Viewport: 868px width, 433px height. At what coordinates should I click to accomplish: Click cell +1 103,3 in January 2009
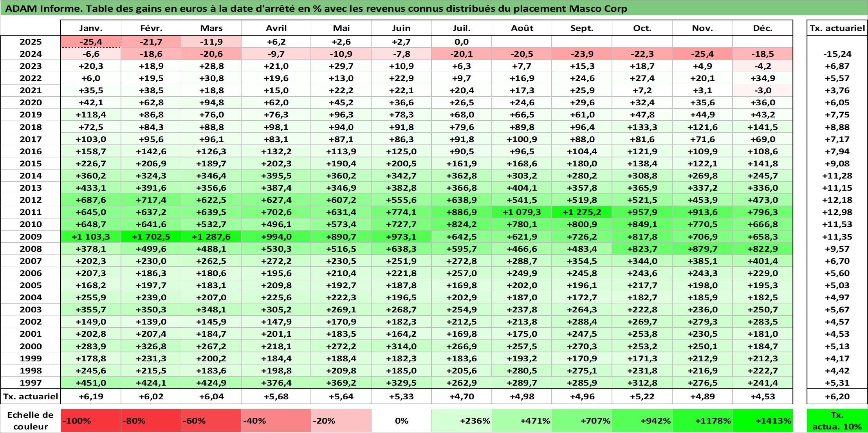tap(91, 236)
